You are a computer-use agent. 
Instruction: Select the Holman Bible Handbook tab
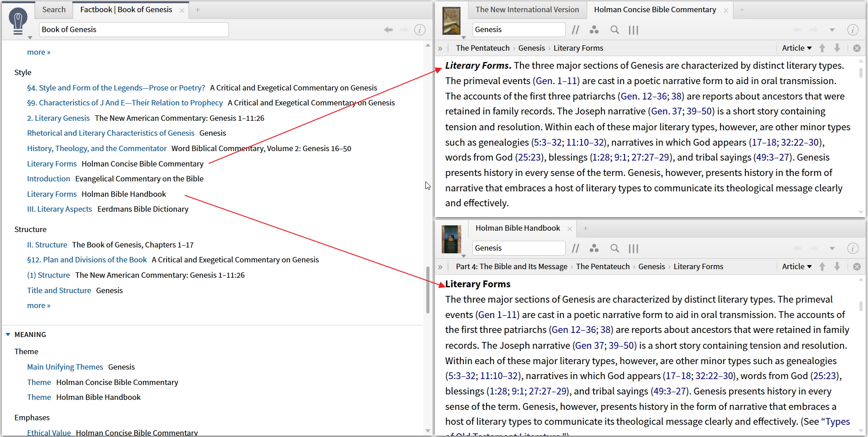[518, 228]
